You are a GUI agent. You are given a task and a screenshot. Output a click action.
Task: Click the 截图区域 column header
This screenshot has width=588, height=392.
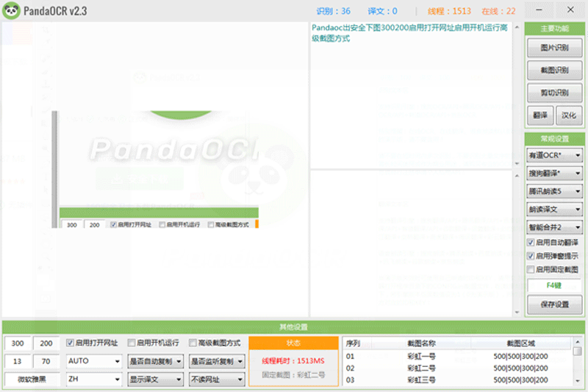(x=521, y=343)
